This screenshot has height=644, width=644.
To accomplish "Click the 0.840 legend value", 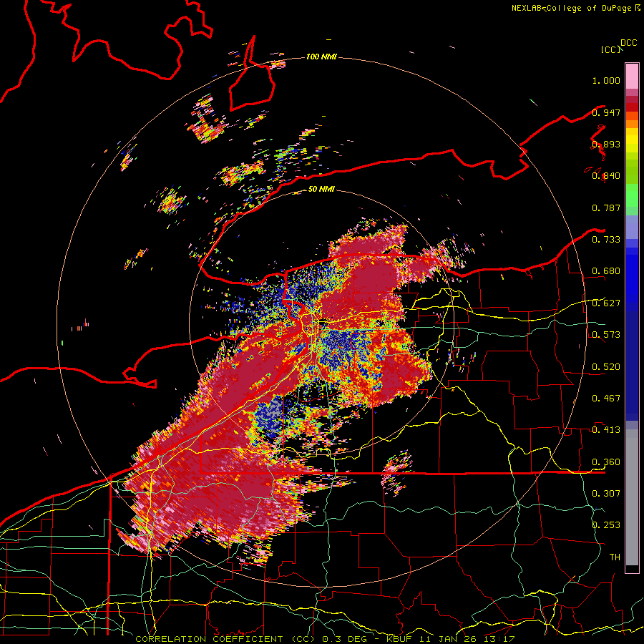I will 606,176.
